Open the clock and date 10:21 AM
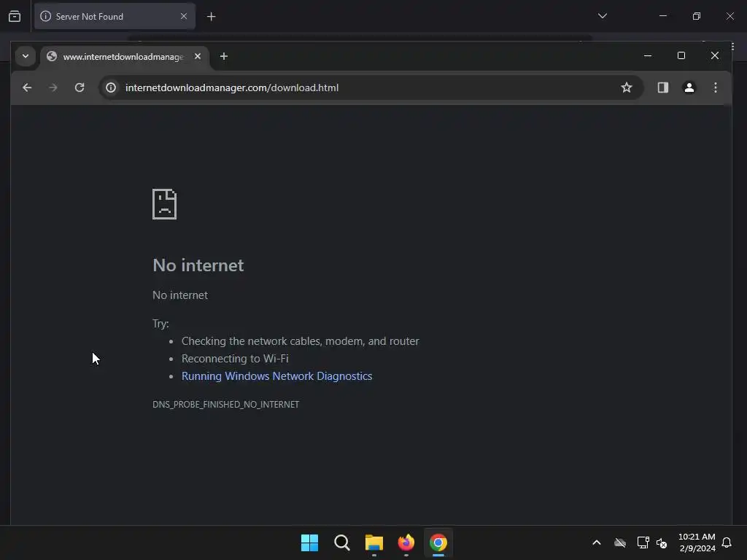747x560 pixels. [697, 542]
